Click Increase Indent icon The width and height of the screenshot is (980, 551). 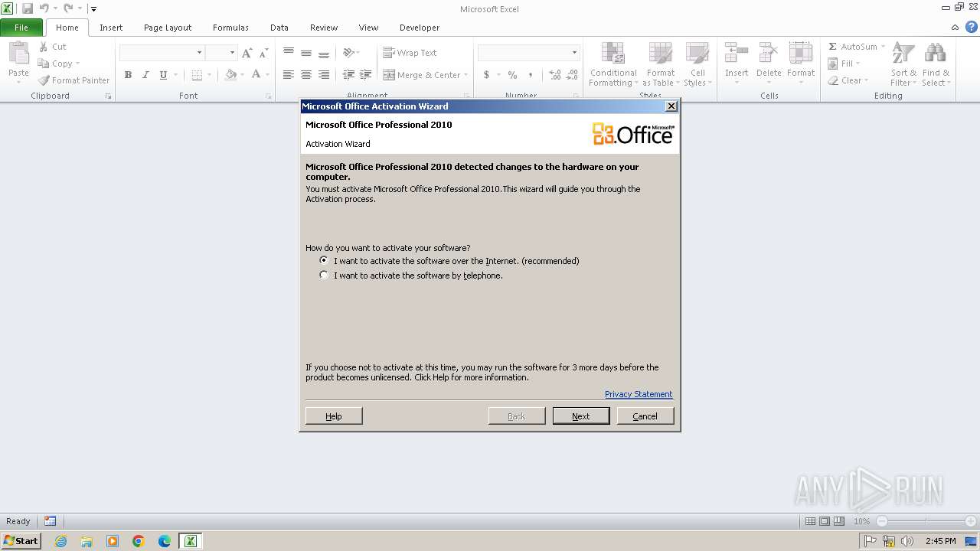(x=366, y=75)
